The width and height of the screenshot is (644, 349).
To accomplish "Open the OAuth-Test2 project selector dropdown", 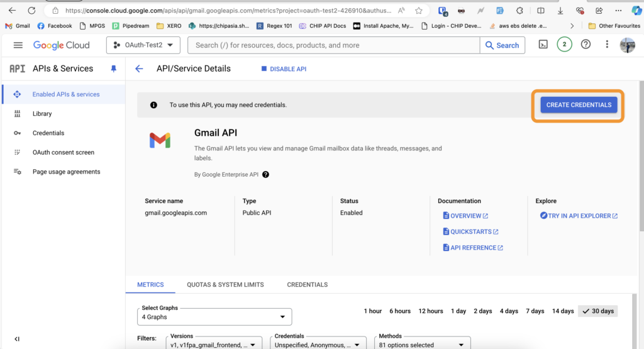I will (143, 45).
